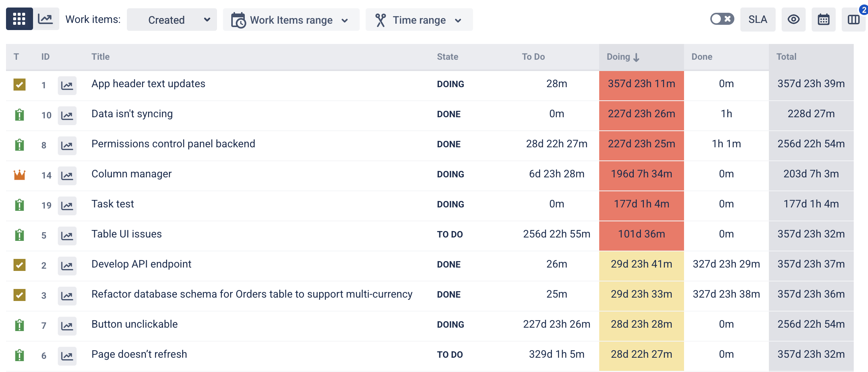Click the crown type icon for item 14
The image size is (868, 372).
point(20,175)
